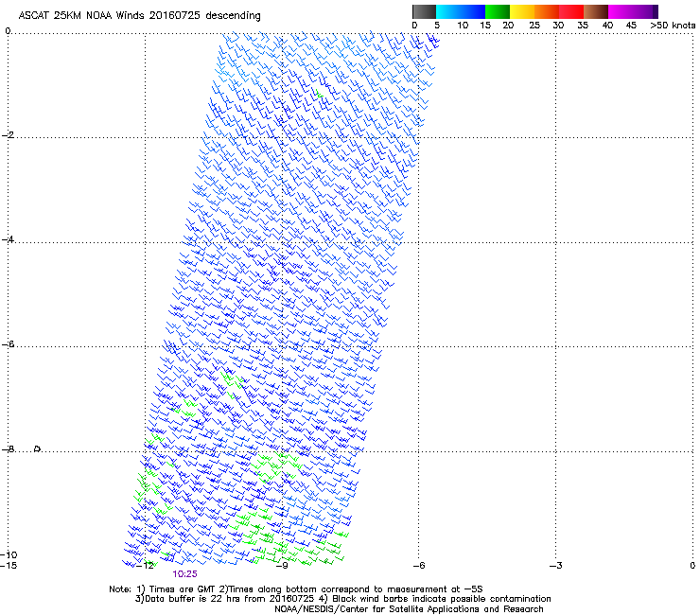Viewport: 700px width, 615px height.
Task: Click the ASCAT 25KM NOAA Winds title
Action: tap(139, 16)
